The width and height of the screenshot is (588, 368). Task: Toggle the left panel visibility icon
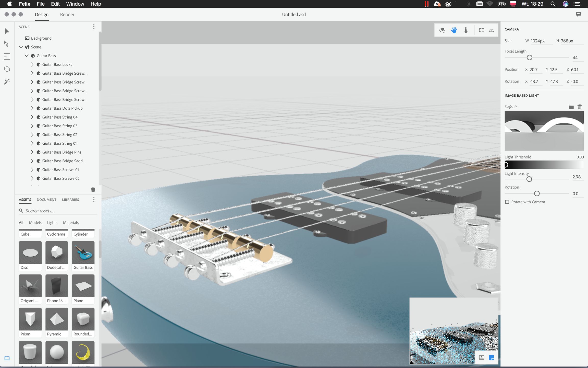tap(7, 358)
